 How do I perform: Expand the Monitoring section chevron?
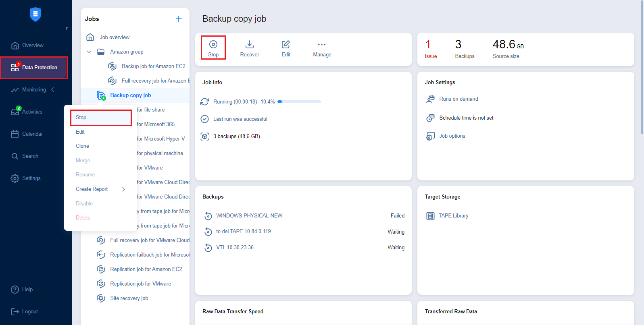(52, 90)
